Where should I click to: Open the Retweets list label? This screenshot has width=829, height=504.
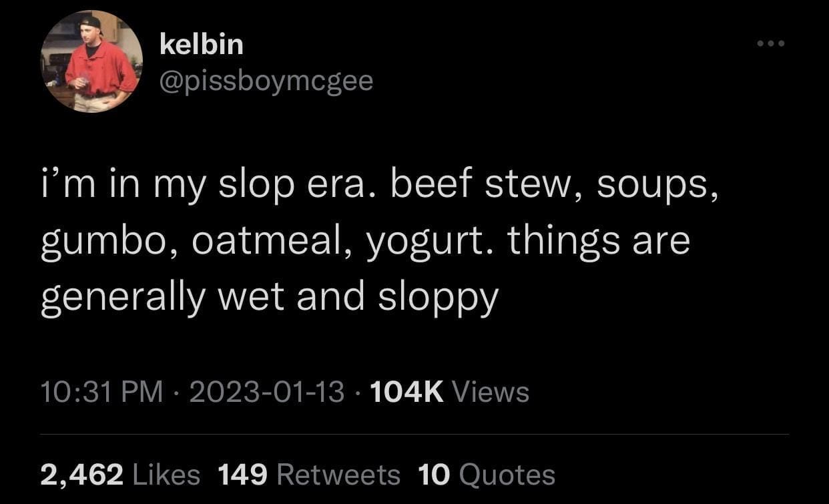(x=338, y=475)
